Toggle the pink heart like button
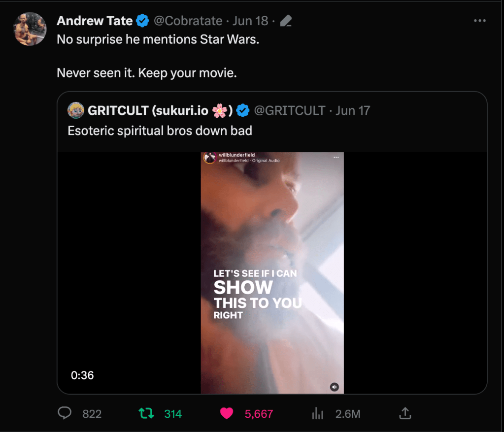 [227, 413]
